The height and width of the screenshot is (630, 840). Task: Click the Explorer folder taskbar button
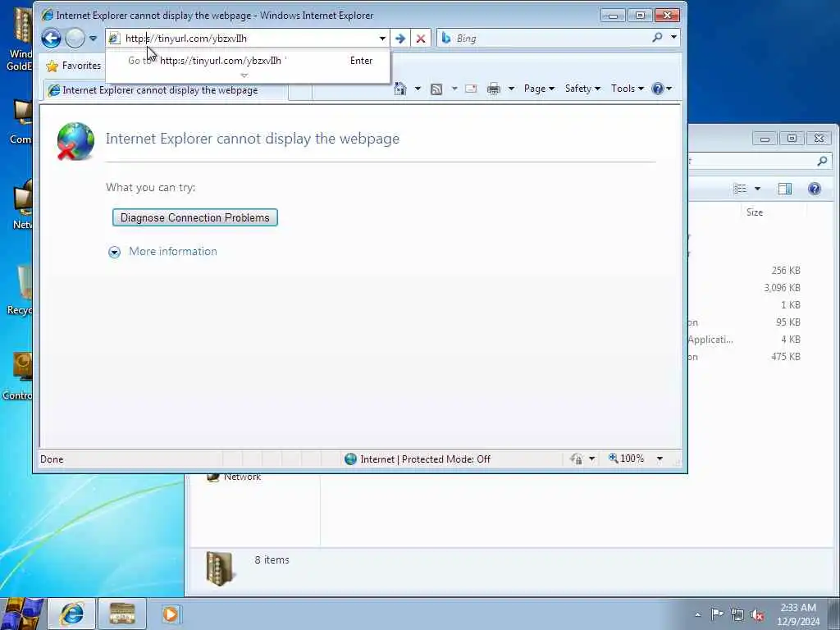tap(122, 614)
